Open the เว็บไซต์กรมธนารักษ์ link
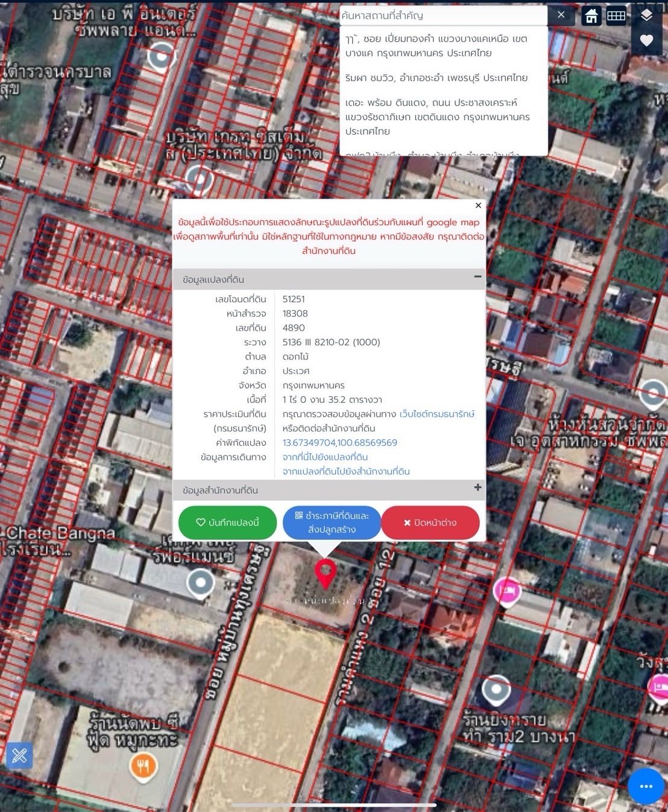The width and height of the screenshot is (668, 812). coord(437,414)
